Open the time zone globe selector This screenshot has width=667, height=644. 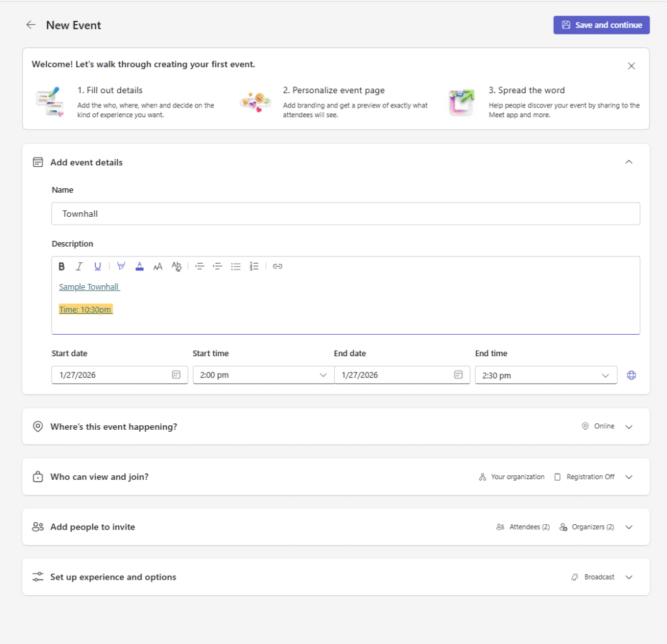click(x=631, y=374)
